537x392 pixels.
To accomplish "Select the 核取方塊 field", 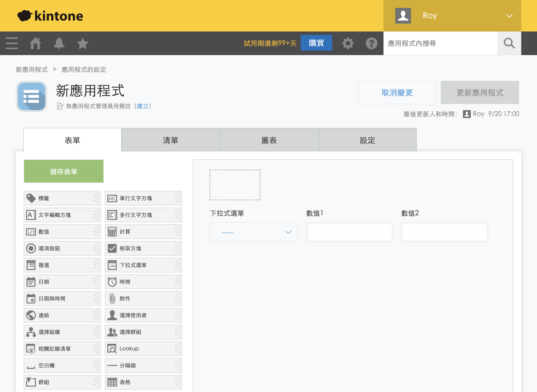I will [143, 248].
